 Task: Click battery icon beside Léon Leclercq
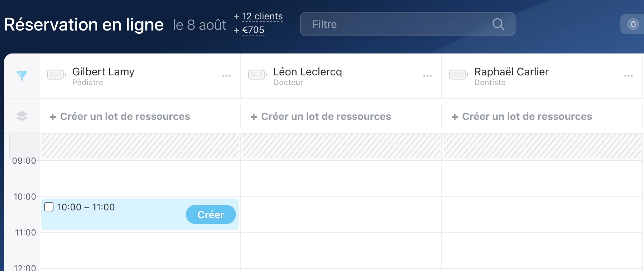tap(257, 75)
